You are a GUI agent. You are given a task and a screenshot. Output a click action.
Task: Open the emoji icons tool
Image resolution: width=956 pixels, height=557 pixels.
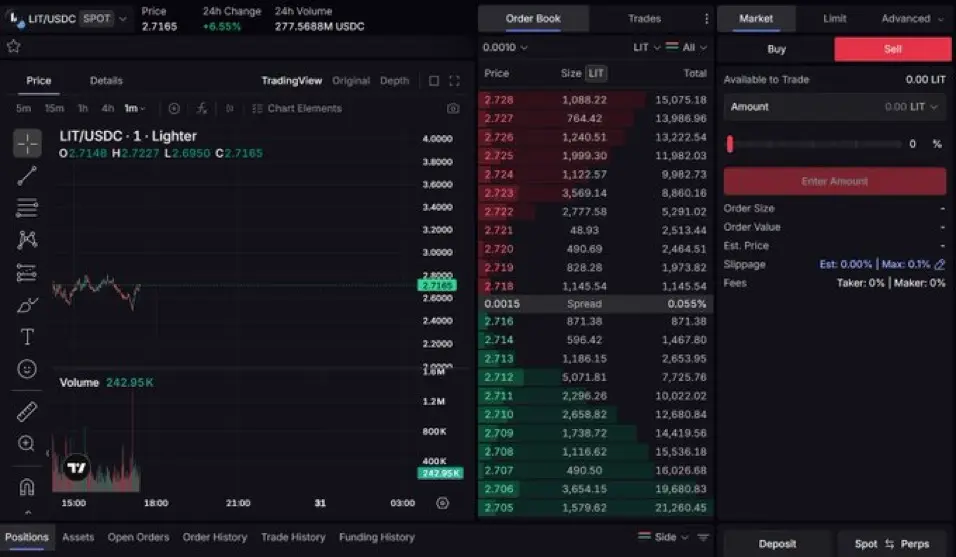click(x=27, y=369)
